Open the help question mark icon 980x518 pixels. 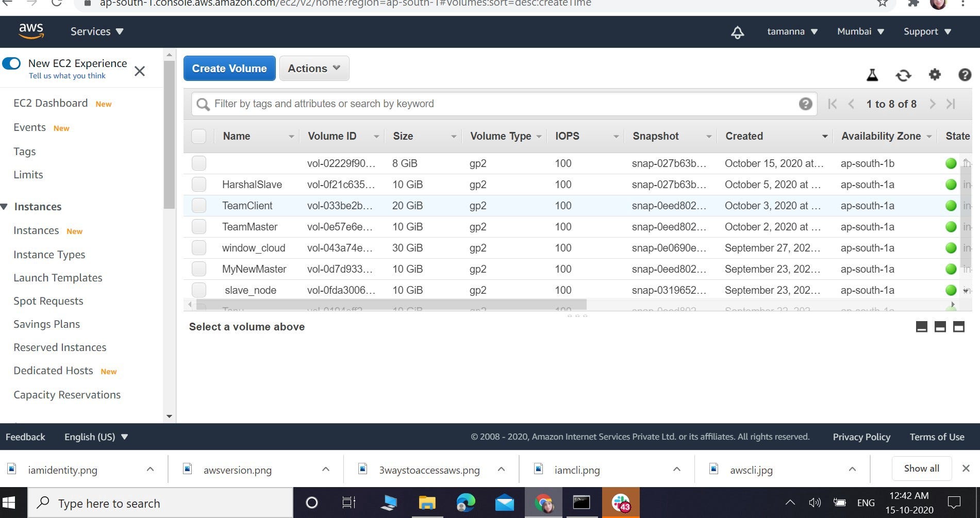[x=965, y=75]
